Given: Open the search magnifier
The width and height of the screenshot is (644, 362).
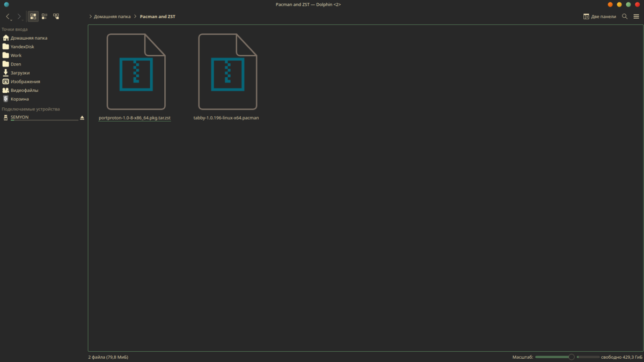Looking at the screenshot, I should click(x=625, y=17).
